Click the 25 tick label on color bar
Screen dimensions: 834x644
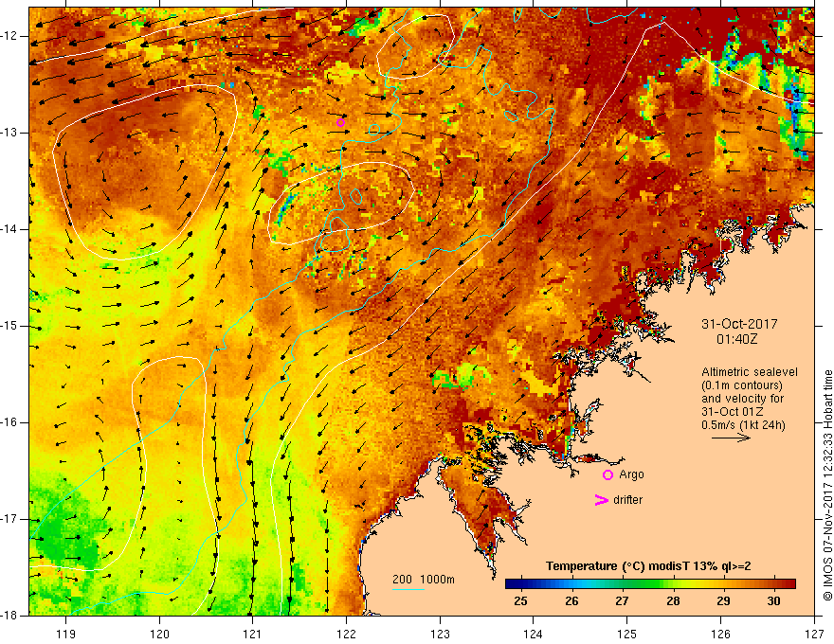[520, 601]
